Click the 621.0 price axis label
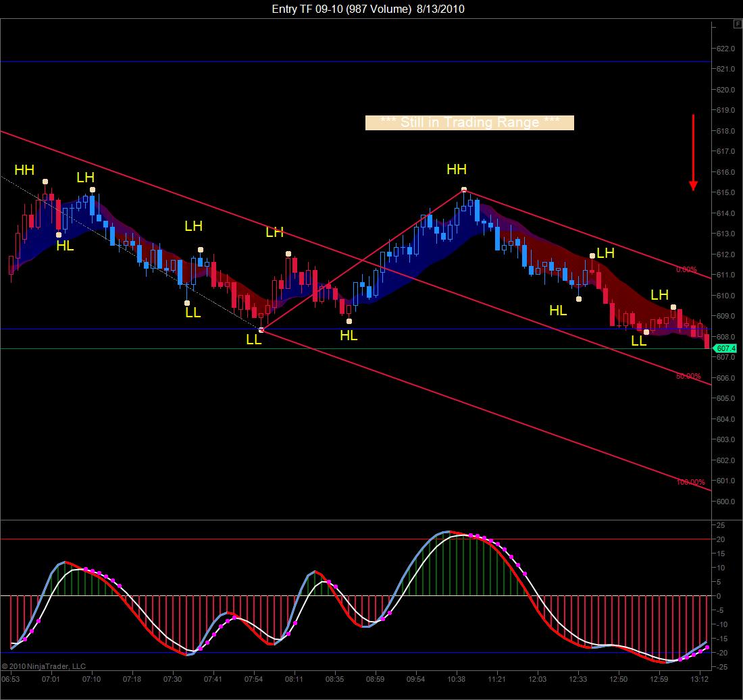 point(725,69)
